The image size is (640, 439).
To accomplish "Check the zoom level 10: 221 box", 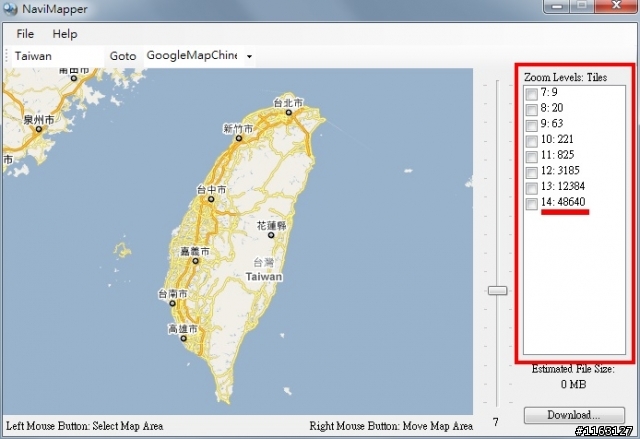I will click(x=531, y=141).
